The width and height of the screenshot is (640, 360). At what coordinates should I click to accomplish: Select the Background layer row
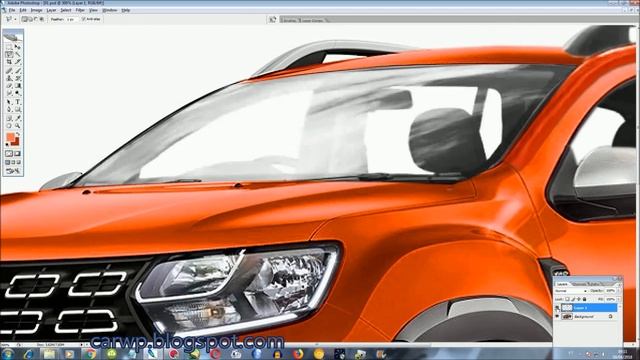pos(586,316)
